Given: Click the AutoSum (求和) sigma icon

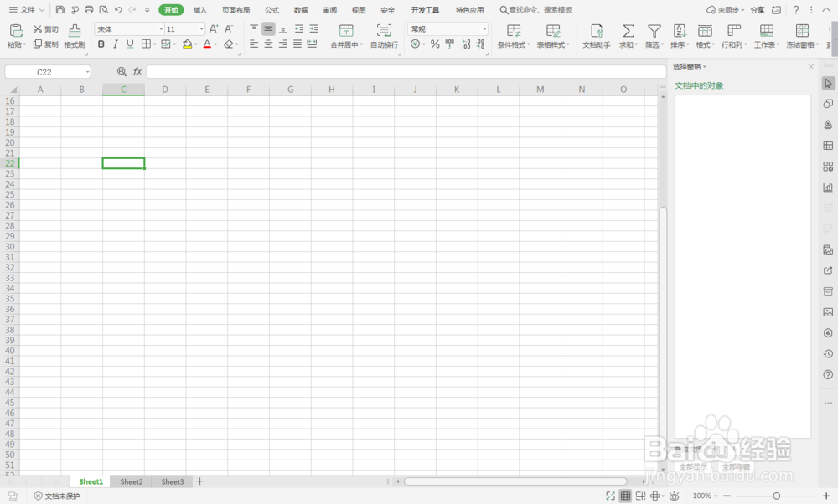Looking at the screenshot, I should click(x=628, y=31).
